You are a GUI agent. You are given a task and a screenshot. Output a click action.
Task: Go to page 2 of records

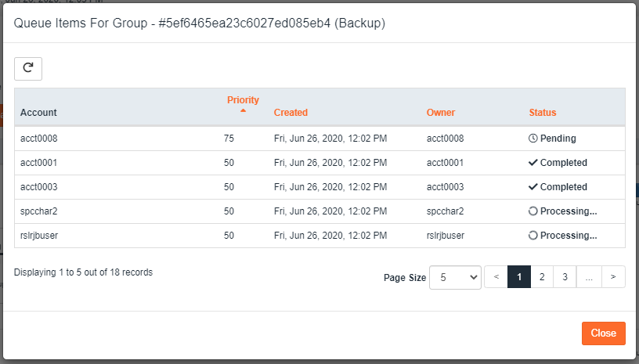pos(542,277)
